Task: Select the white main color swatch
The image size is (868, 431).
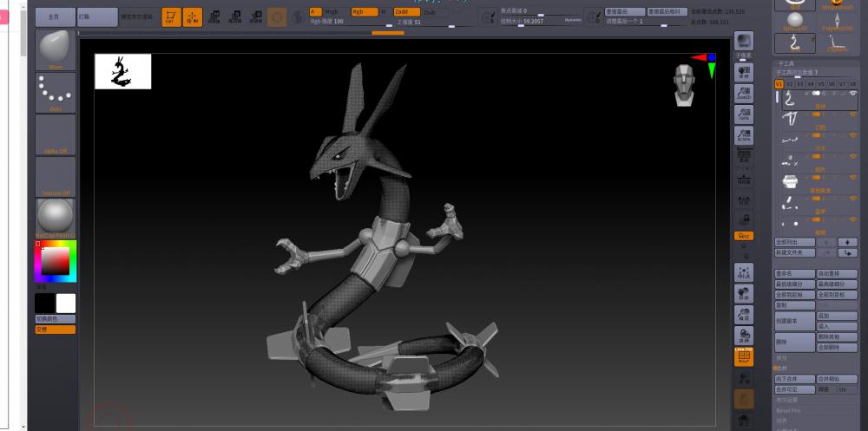Action: click(66, 304)
